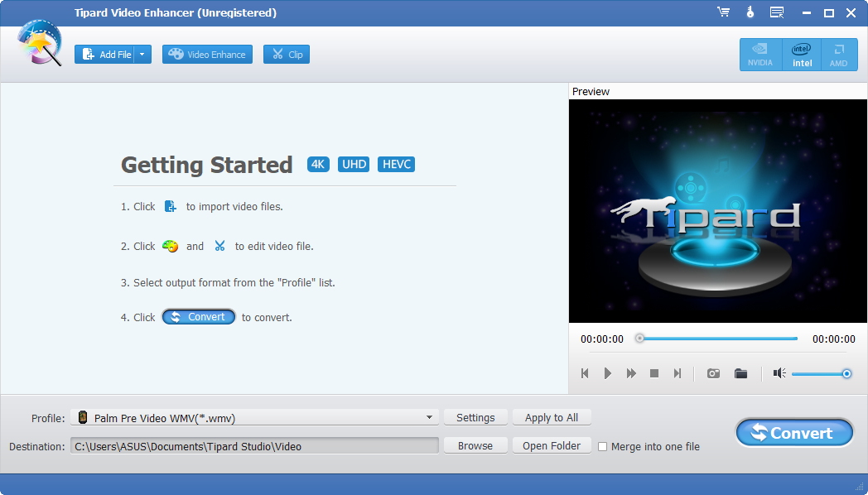
Task: Click Open Folder
Action: 552,446
